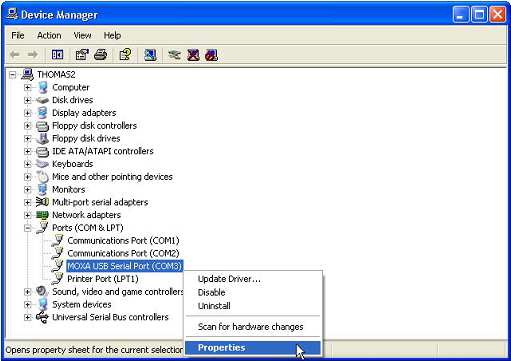The height and width of the screenshot is (361, 511).
Task: Select the Ports (COM & LPT) label
Action: point(88,228)
